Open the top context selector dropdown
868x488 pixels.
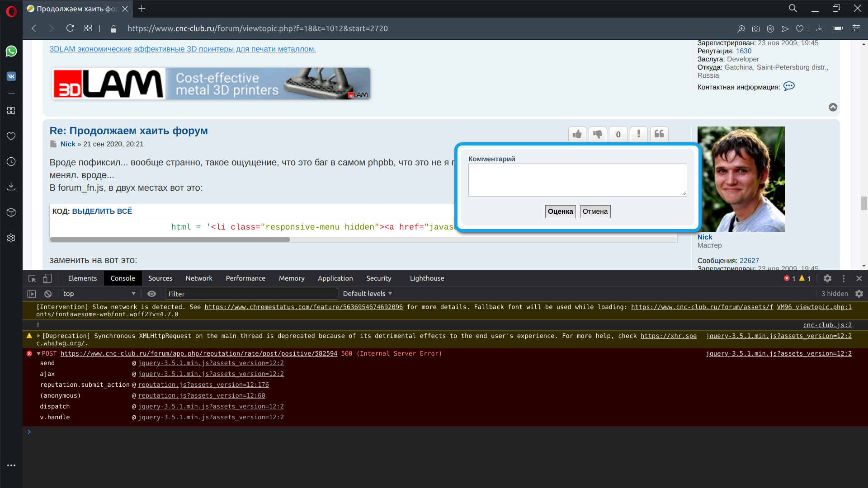99,294
